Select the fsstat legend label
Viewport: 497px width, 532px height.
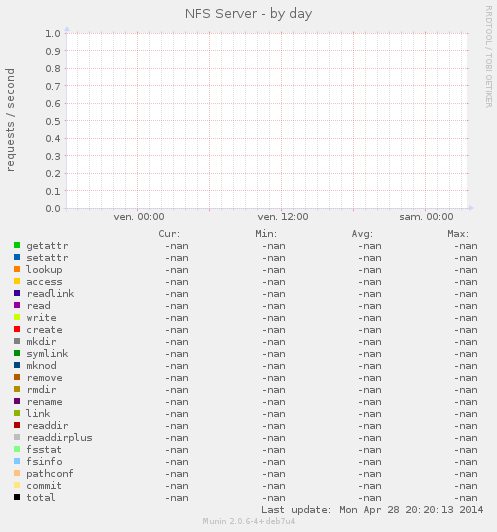[44, 450]
